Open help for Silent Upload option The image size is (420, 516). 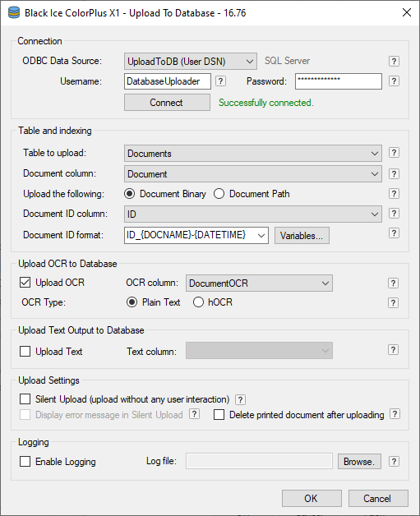click(240, 399)
